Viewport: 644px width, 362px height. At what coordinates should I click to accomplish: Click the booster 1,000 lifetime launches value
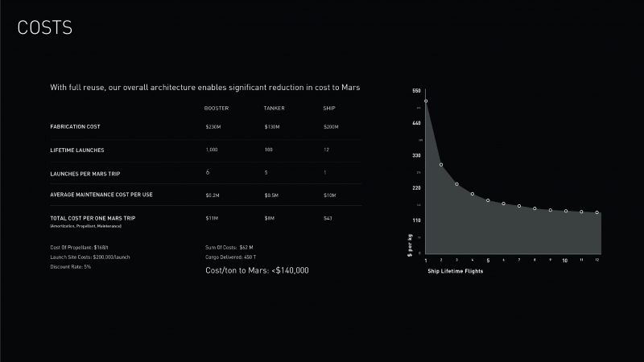212,150
